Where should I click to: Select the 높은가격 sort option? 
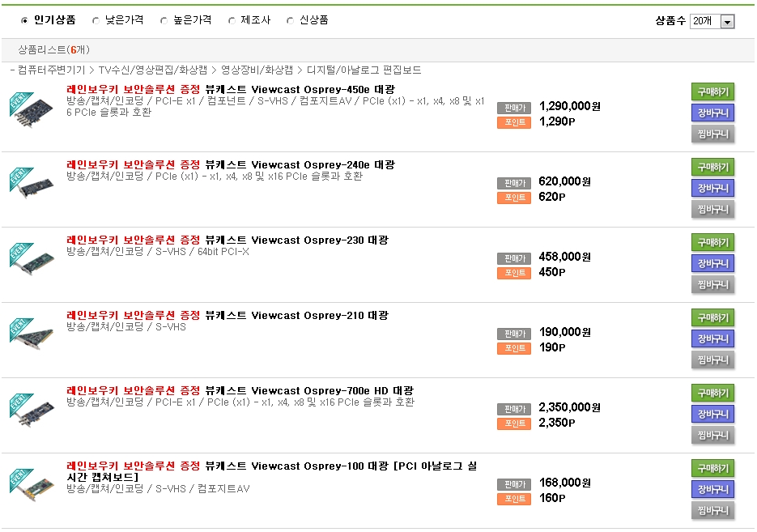click(x=164, y=20)
